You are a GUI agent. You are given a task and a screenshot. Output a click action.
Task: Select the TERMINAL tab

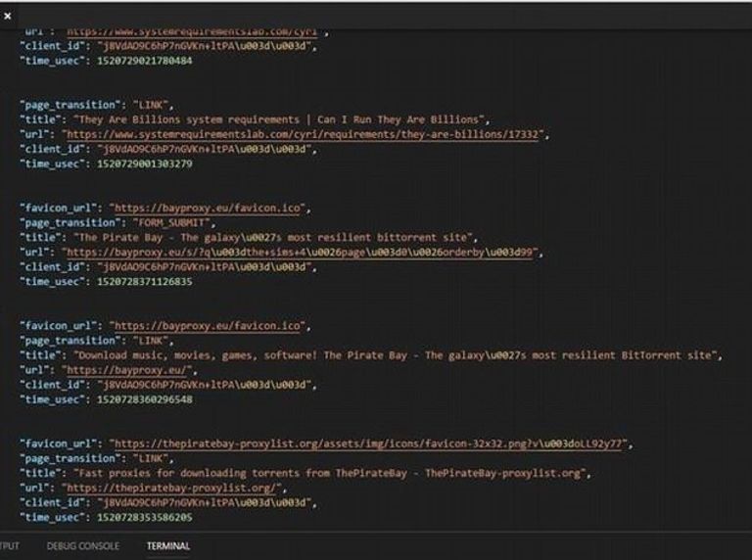pyautogui.click(x=168, y=546)
